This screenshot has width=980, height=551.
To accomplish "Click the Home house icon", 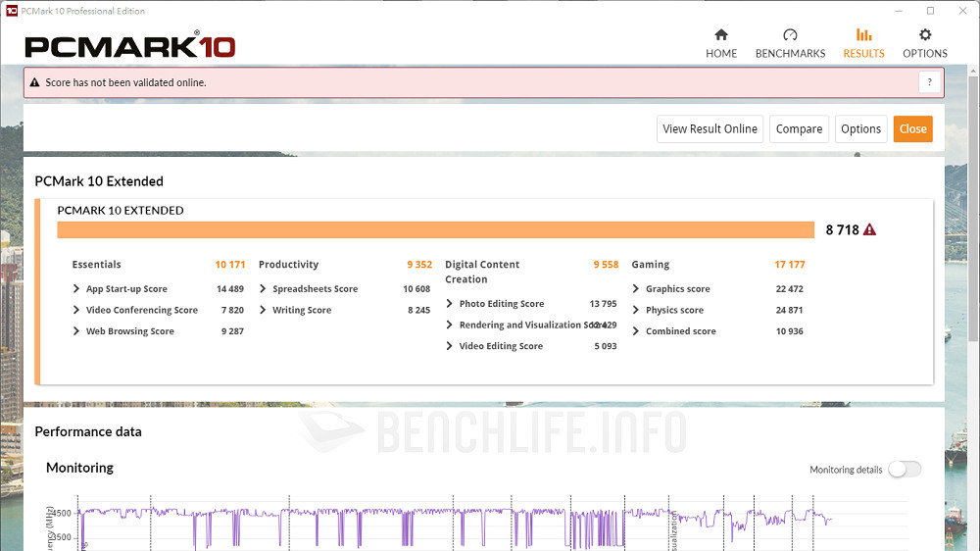I will pyautogui.click(x=721, y=35).
